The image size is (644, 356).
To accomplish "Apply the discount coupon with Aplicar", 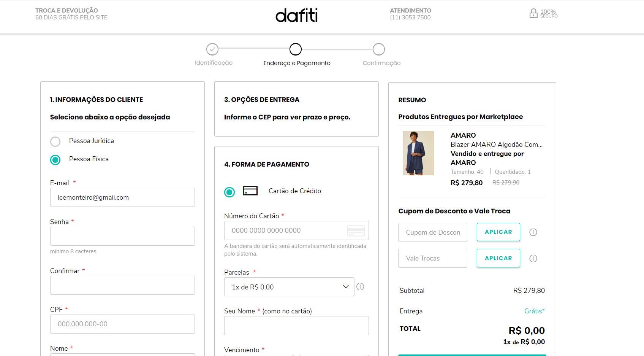I will pyautogui.click(x=498, y=232).
